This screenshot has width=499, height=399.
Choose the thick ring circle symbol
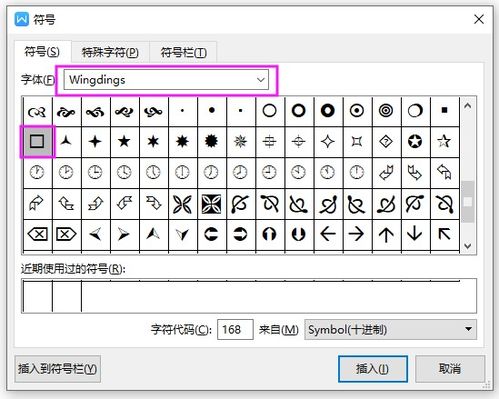click(299, 110)
